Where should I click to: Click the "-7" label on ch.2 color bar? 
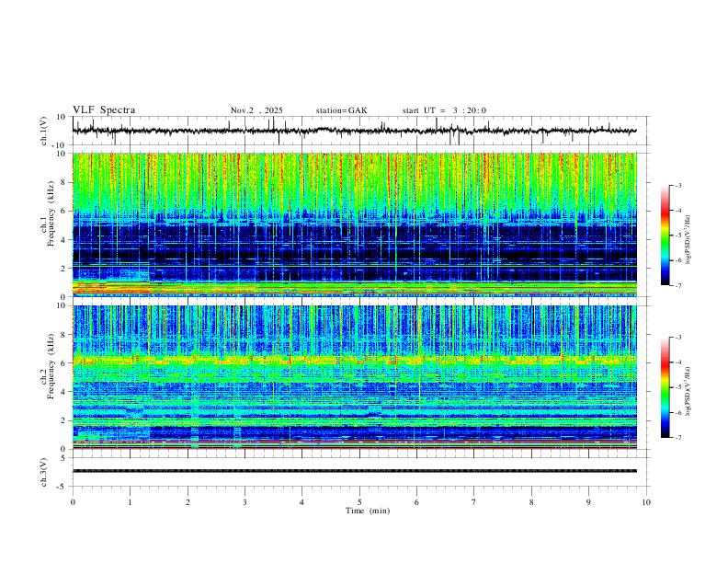click(x=677, y=438)
